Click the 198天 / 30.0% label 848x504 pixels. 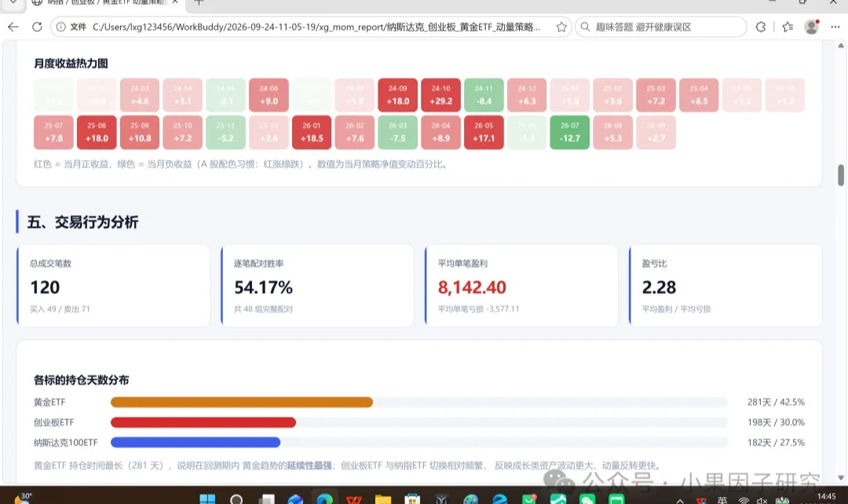pos(776,422)
